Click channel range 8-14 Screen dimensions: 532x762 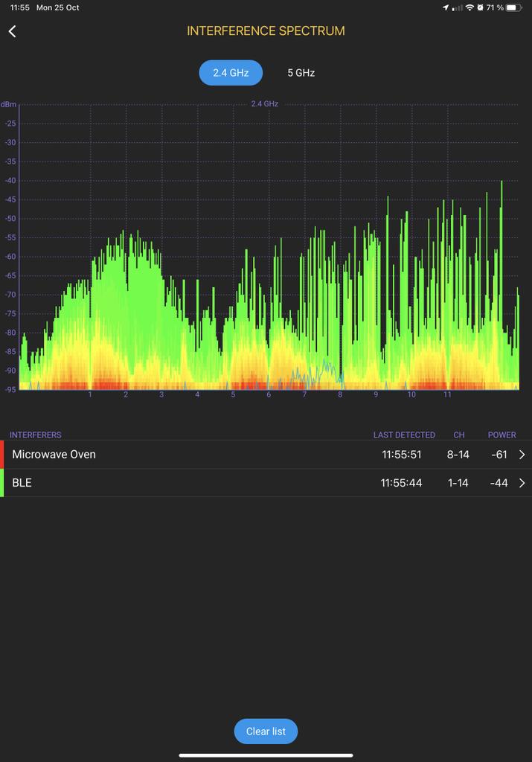click(458, 455)
